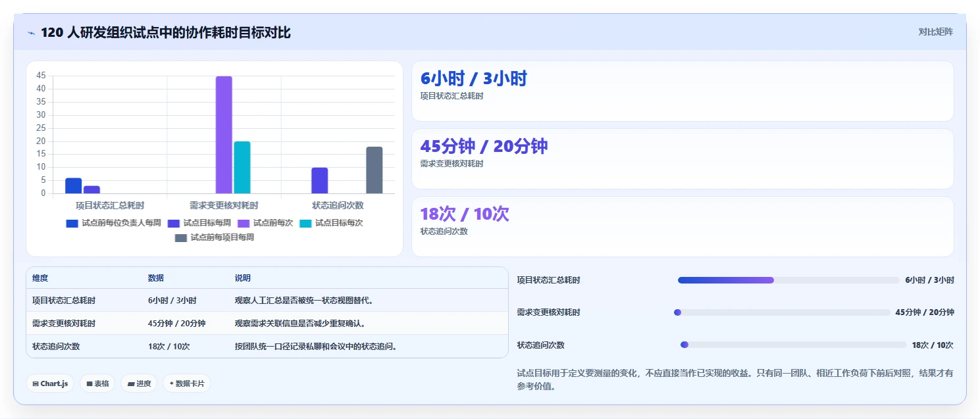Open the 45分钟 / 20分钟 data card

point(683,159)
